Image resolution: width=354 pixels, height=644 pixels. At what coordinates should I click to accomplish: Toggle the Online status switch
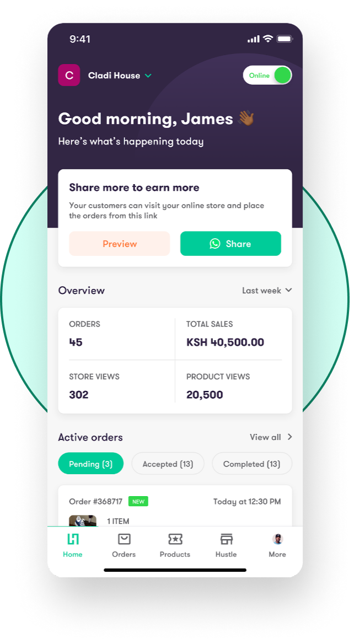pos(267,76)
